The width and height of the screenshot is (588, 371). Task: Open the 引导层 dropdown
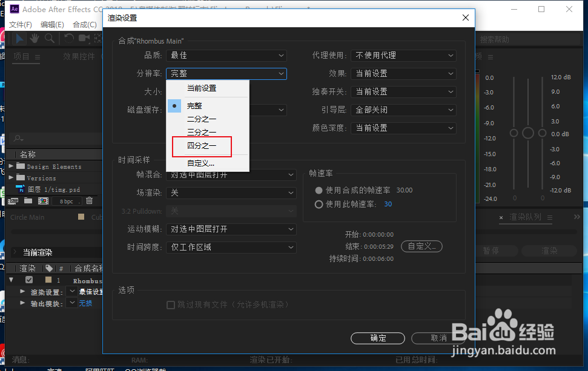[x=403, y=110]
